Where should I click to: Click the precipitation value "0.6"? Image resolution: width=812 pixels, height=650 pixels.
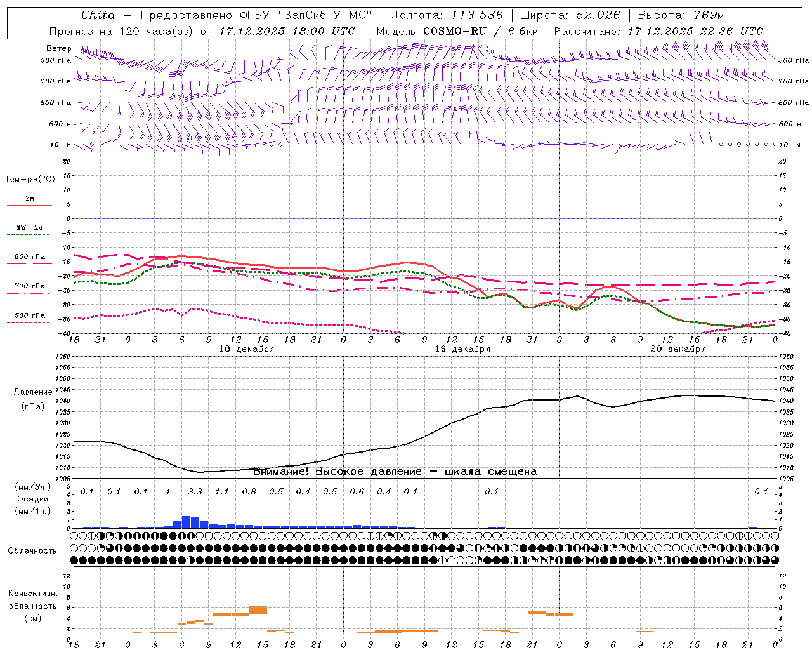point(357,492)
